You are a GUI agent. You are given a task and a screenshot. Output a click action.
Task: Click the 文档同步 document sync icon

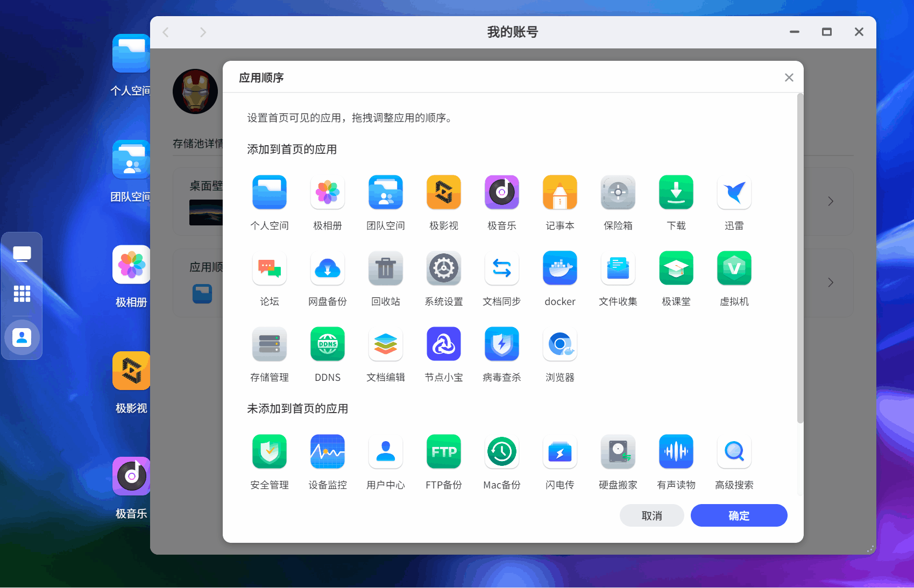coord(502,268)
